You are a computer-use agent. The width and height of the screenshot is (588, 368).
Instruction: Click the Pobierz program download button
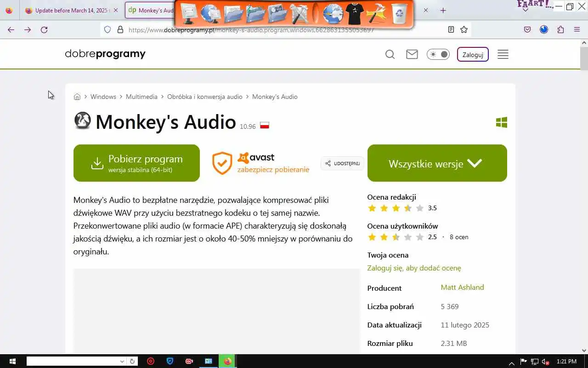click(x=136, y=163)
